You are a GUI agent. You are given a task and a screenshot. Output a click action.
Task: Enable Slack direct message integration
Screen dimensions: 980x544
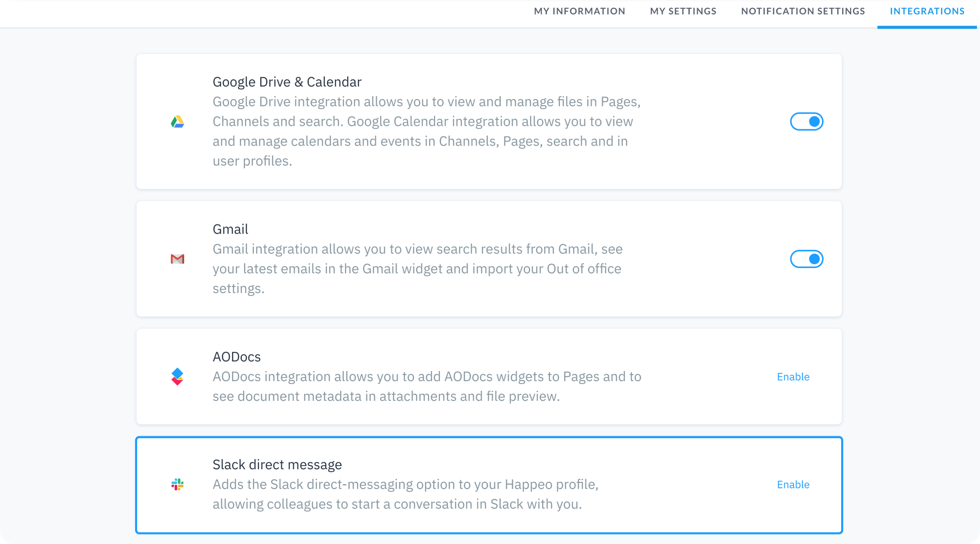click(x=793, y=485)
